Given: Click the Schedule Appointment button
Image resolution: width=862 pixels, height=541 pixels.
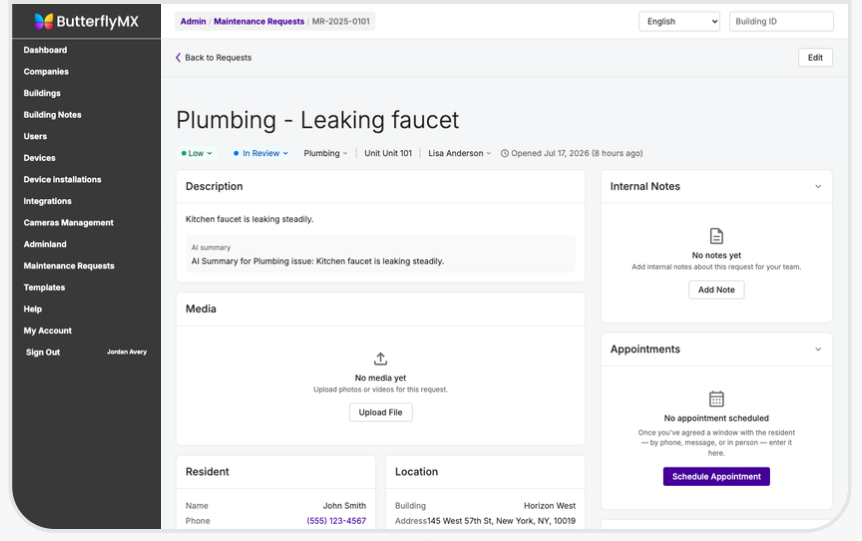Looking at the screenshot, I should [716, 477].
